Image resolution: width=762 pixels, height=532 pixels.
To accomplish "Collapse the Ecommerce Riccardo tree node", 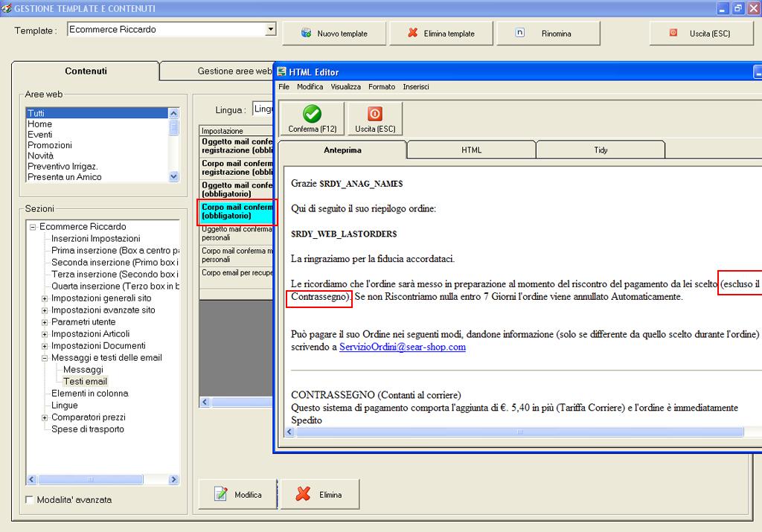I will coord(33,227).
